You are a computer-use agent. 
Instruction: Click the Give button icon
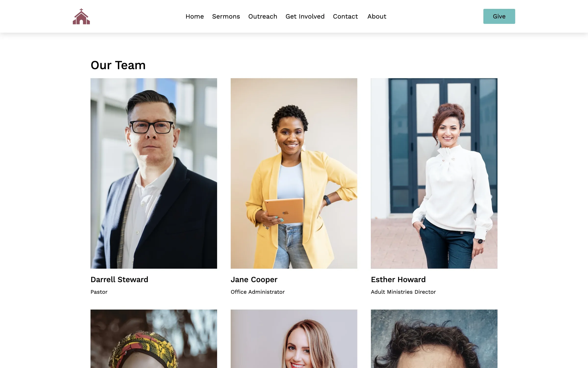click(x=499, y=16)
